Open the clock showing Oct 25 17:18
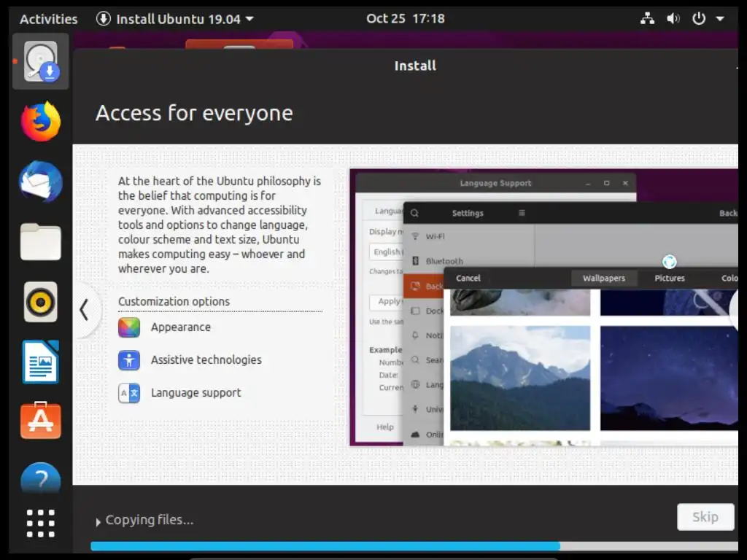The height and width of the screenshot is (560, 747). coord(406,18)
